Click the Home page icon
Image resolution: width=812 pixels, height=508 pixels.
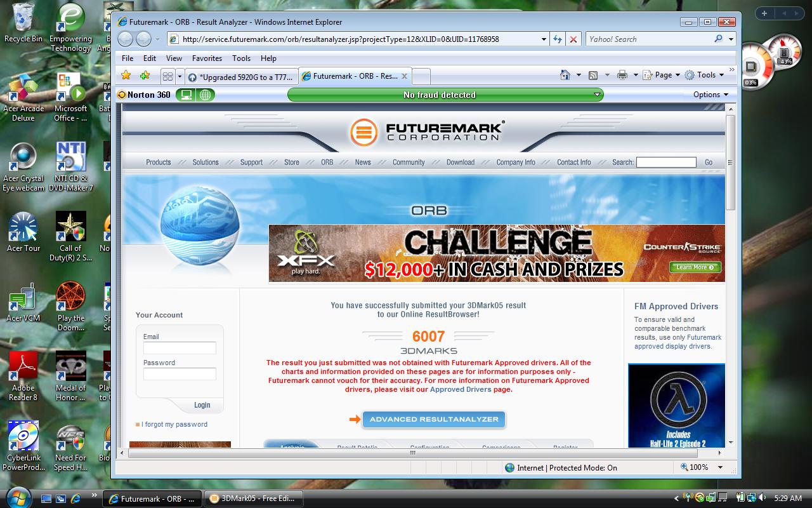565,75
